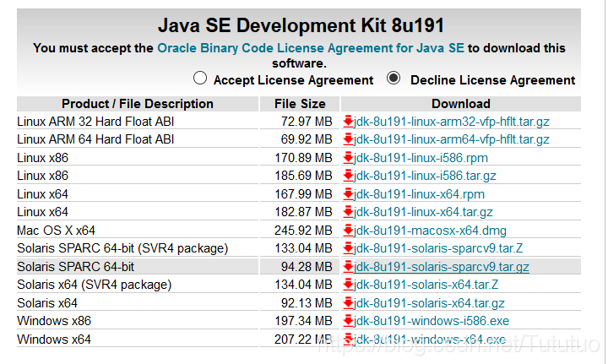Click download arrow icon for solaris-sparcv9.tar.Z
The image size is (608, 364).
[x=348, y=247]
